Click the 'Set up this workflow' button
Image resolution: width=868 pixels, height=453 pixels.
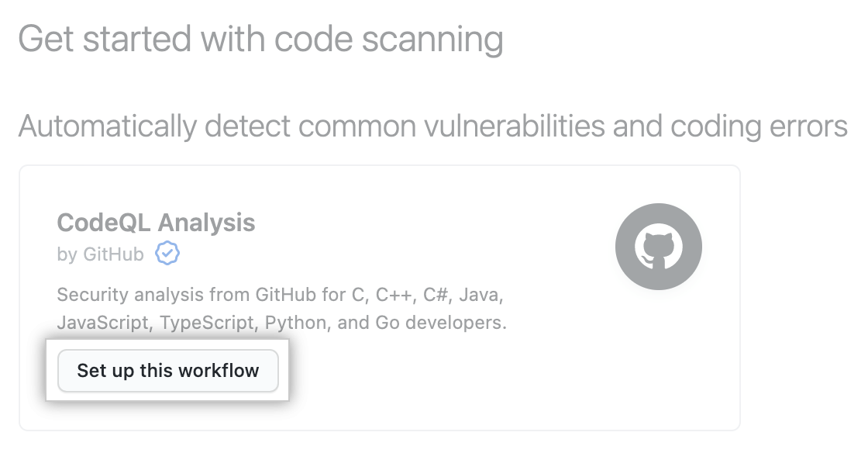click(x=167, y=371)
